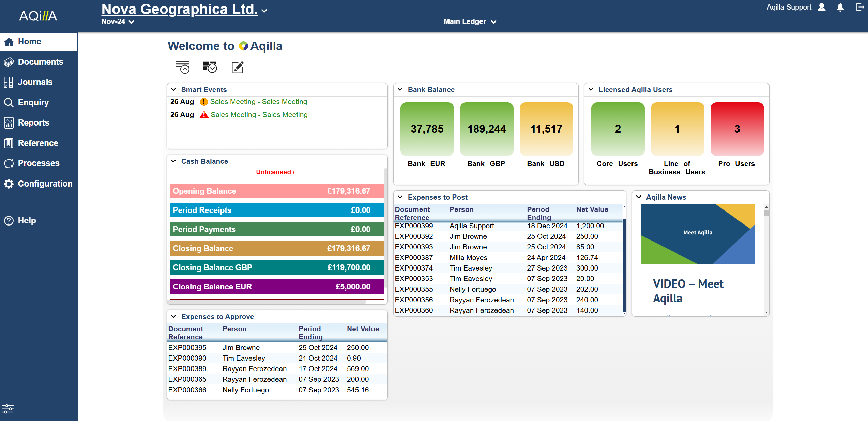Collapse the Expenses to Approve panel
868x421 pixels.
(173, 316)
